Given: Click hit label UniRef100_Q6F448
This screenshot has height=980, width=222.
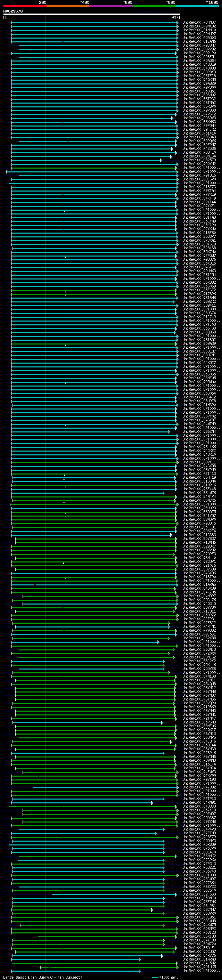Looking at the screenshot, I should pos(199,489).
